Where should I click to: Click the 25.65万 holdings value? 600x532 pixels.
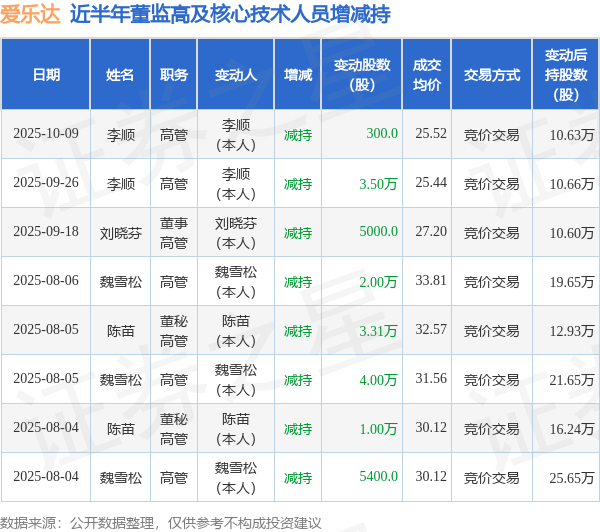pos(572,478)
